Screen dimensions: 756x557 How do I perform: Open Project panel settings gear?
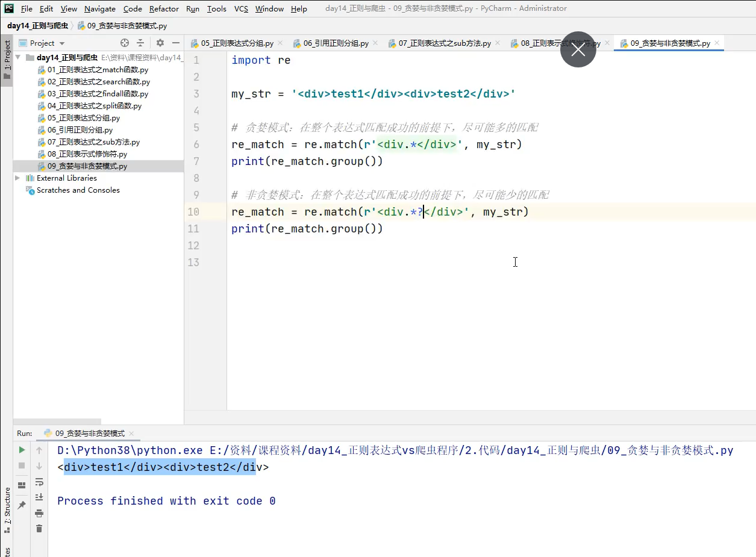tap(160, 43)
